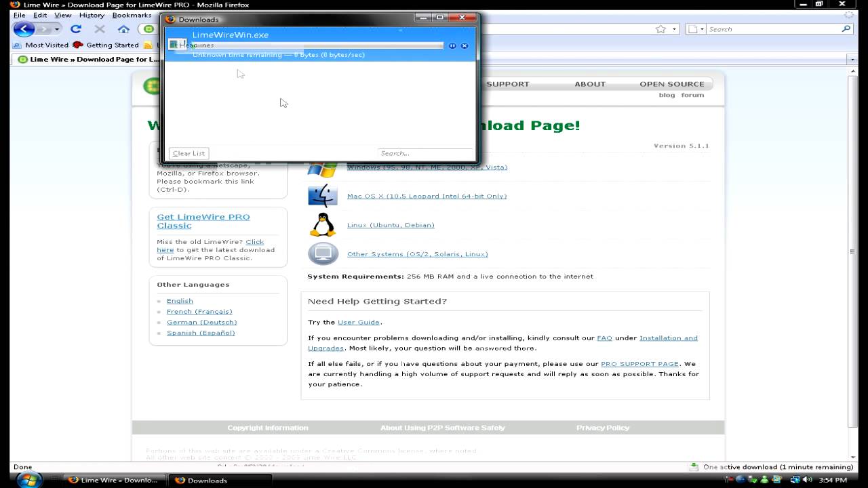Open the SUPPORT site navigation item
The height and width of the screenshot is (488, 868).
click(507, 84)
